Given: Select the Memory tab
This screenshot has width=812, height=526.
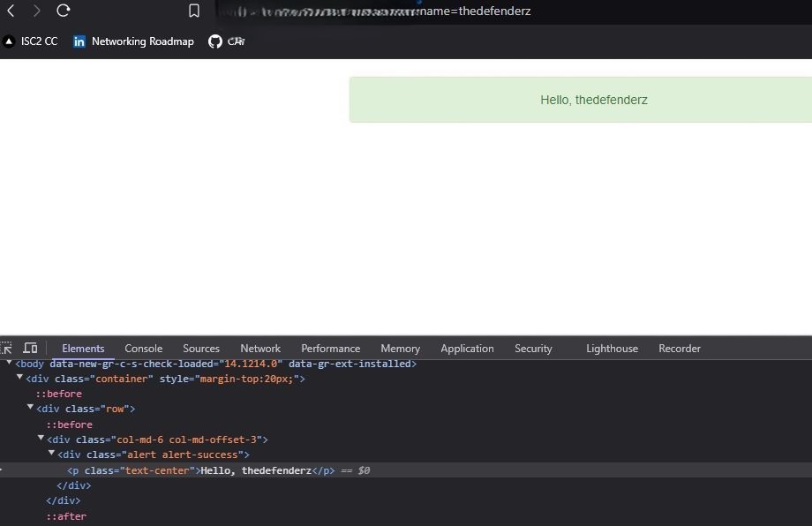Looking at the screenshot, I should [401, 349].
